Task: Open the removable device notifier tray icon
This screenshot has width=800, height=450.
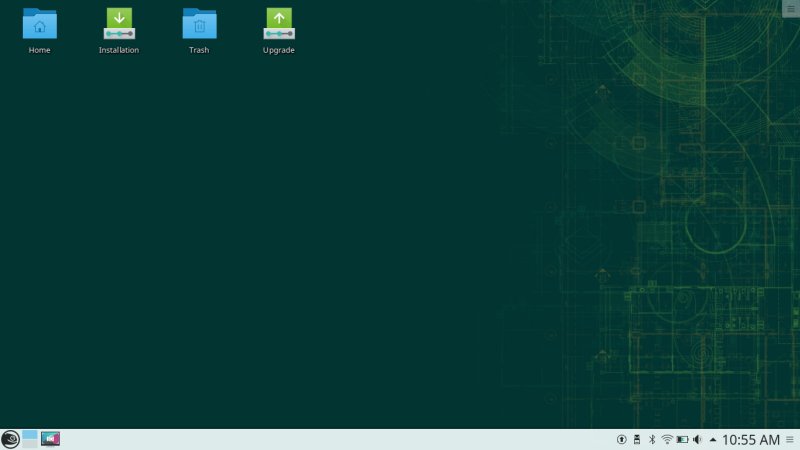Action: click(637, 439)
